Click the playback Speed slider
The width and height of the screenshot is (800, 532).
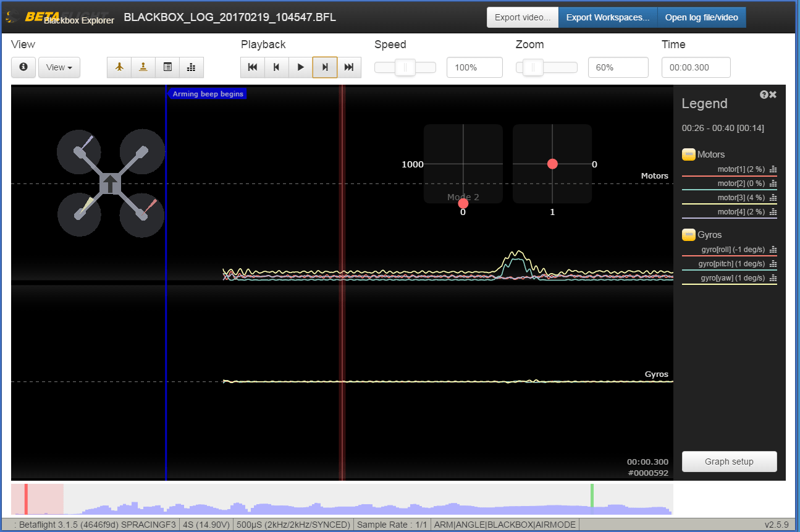(405, 67)
